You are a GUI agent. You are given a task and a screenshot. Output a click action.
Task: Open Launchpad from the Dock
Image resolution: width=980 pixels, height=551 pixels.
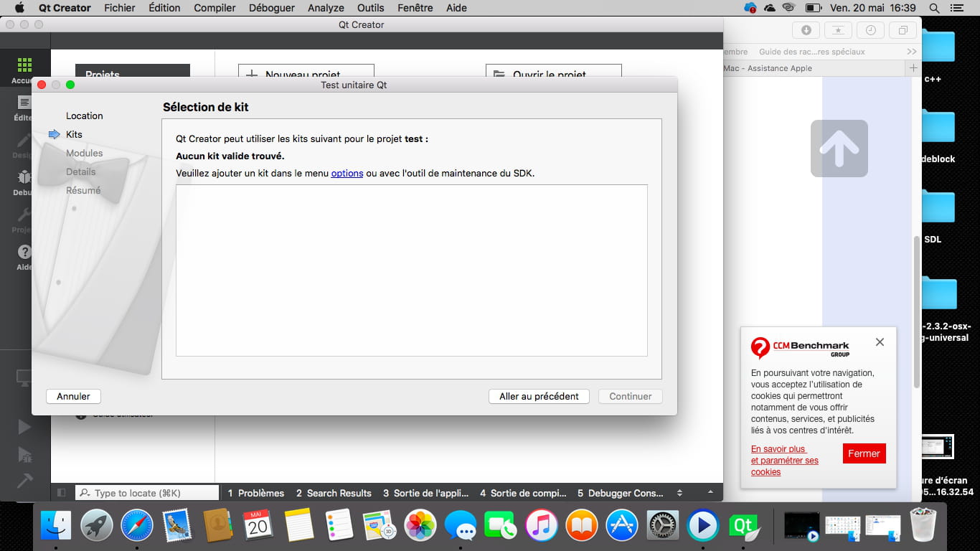[96, 524]
